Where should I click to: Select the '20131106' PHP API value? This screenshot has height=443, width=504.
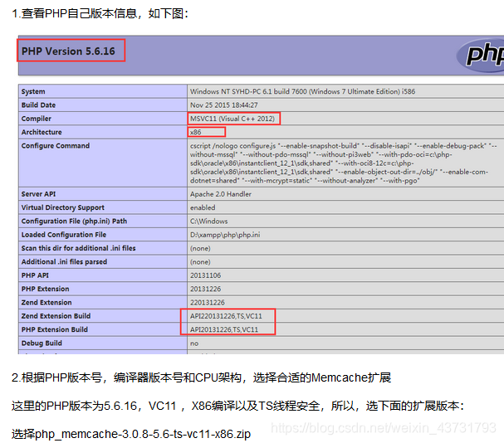point(205,275)
